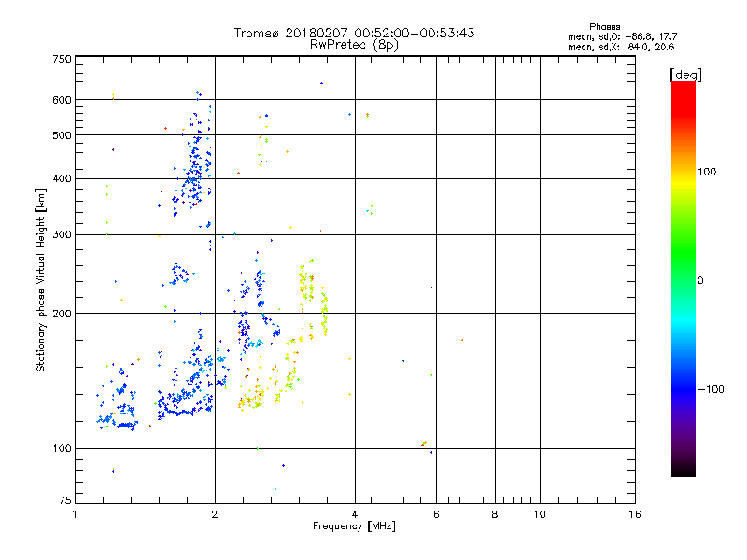Click the '-100' colorbar tick label
747x560 pixels.
pyautogui.click(x=711, y=389)
